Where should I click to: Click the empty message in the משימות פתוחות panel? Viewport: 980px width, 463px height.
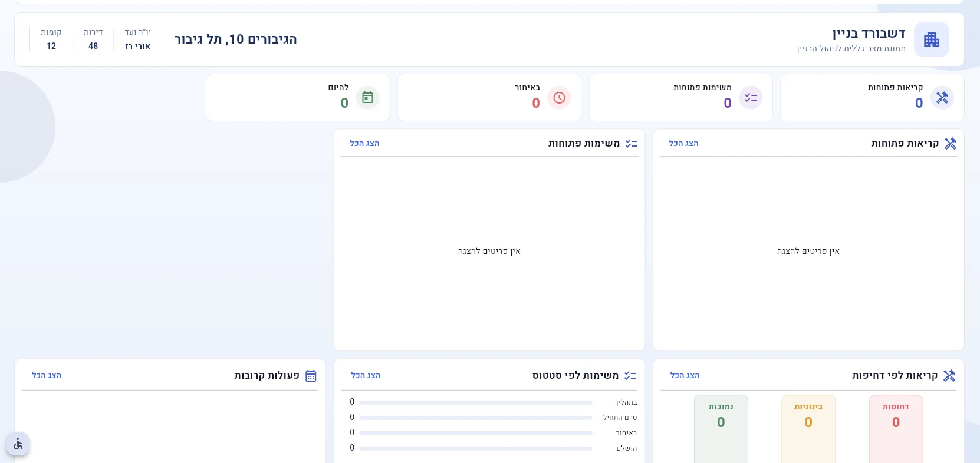pyautogui.click(x=489, y=252)
